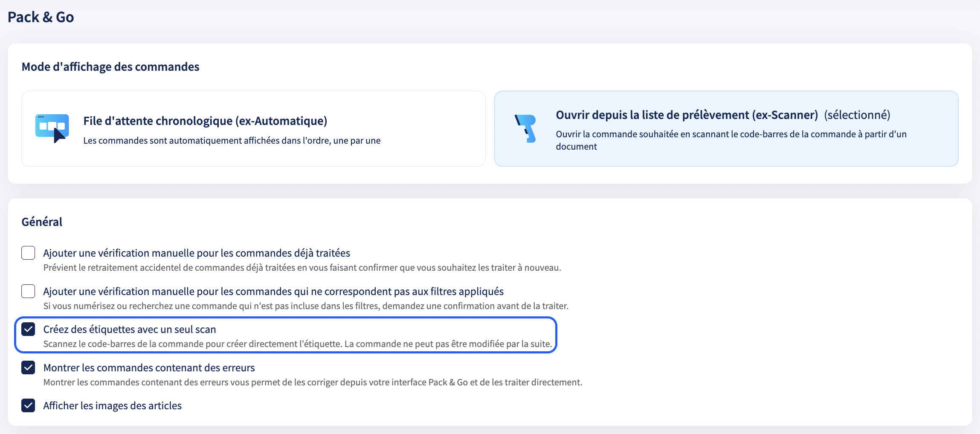Click the Créez des étiquettes avec un seul scan label
The width and height of the screenshot is (980, 434).
[x=130, y=330]
